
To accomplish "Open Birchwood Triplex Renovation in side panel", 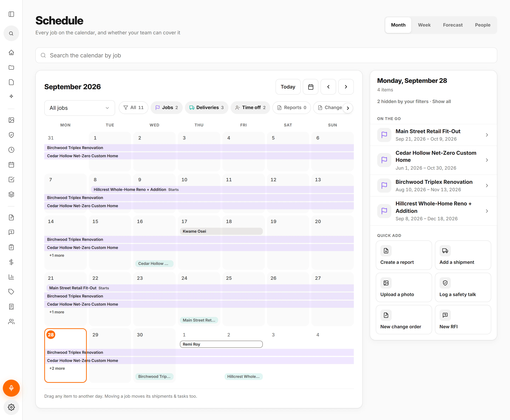I will 433,186.
